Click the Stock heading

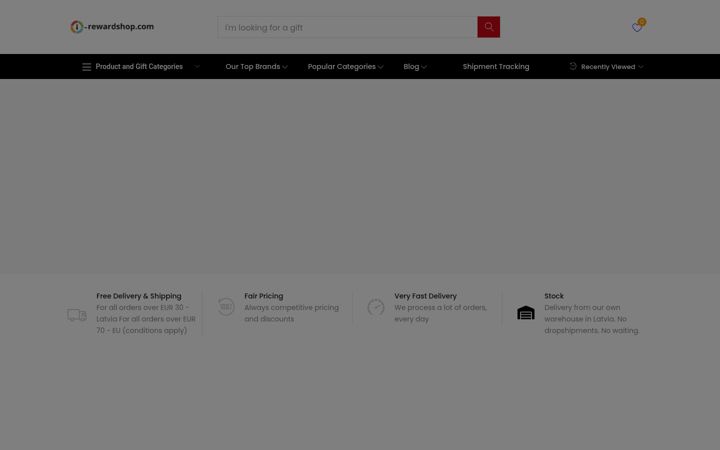(554, 296)
